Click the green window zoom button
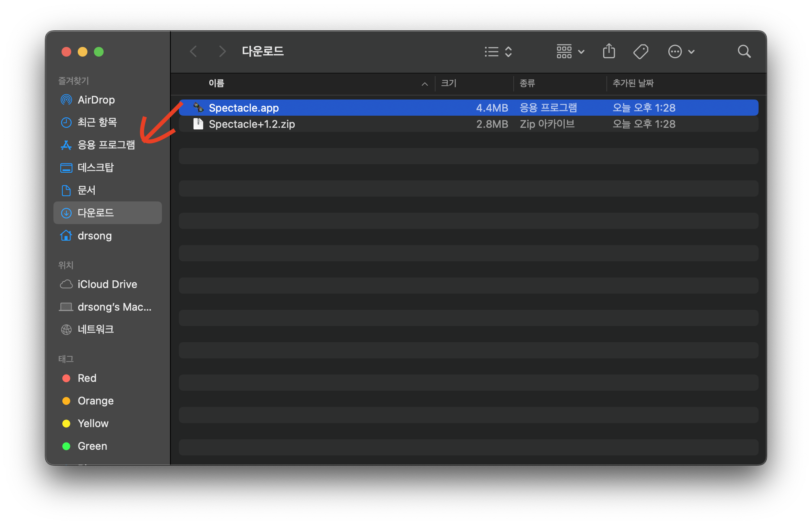The image size is (812, 525). pos(99,52)
